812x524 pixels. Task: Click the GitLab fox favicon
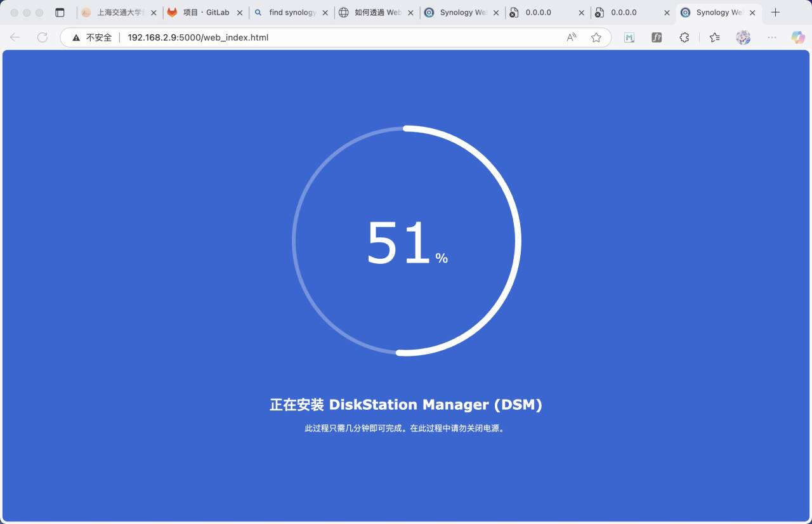[172, 13]
